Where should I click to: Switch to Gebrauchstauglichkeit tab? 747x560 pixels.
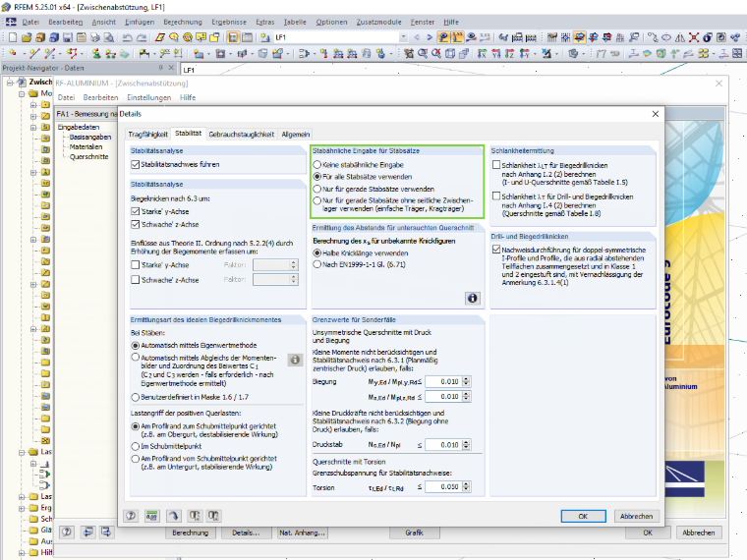(x=241, y=135)
